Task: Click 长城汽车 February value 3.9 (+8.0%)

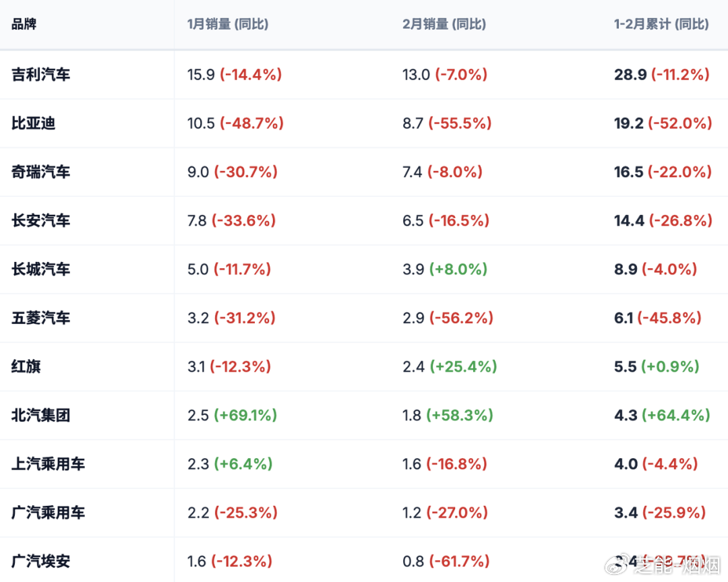Action: coord(445,269)
